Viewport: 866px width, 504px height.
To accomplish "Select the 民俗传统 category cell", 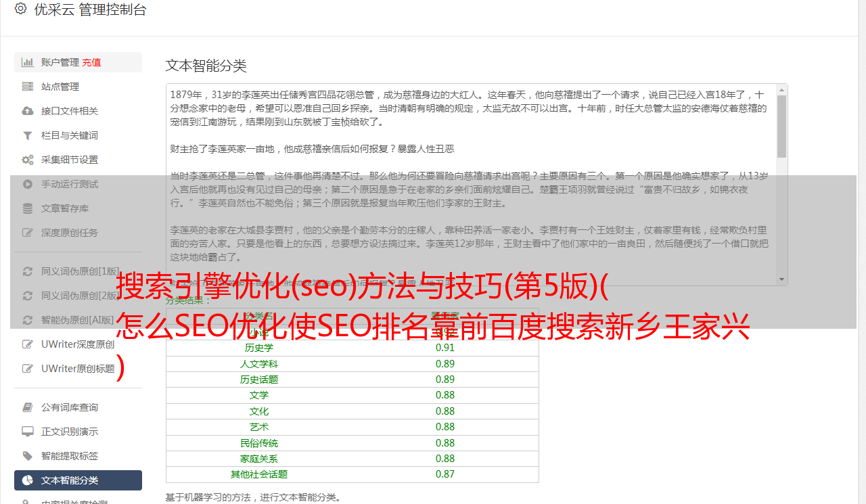I will [x=259, y=443].
